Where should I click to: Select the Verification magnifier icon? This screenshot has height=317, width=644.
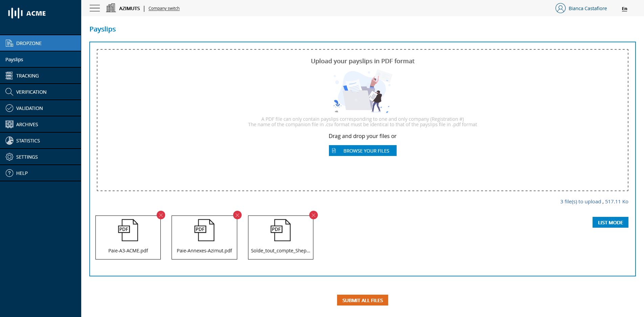[x=9, y=92]
